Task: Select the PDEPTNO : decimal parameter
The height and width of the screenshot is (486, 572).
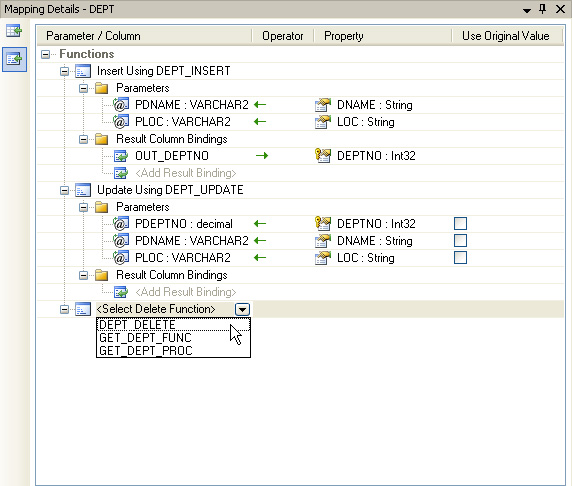Action: point(184,224)
